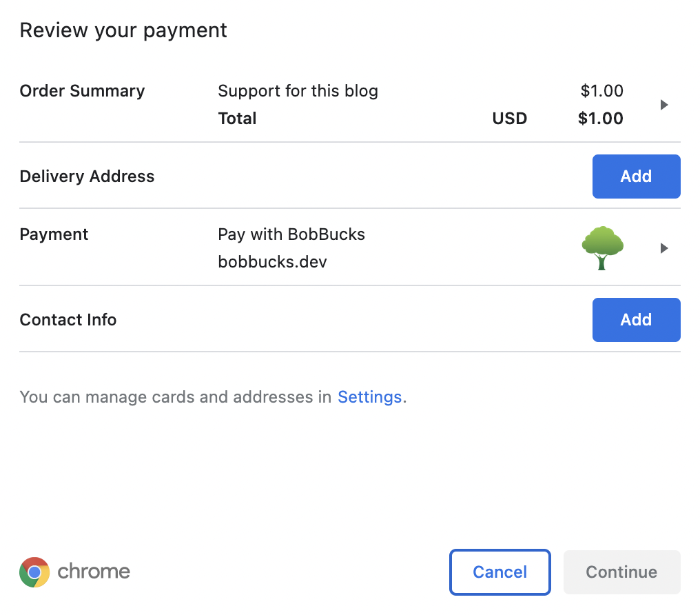This screenshot has height=615, width=700.
Task: Add contact info
Action: (x=636, y=320)
